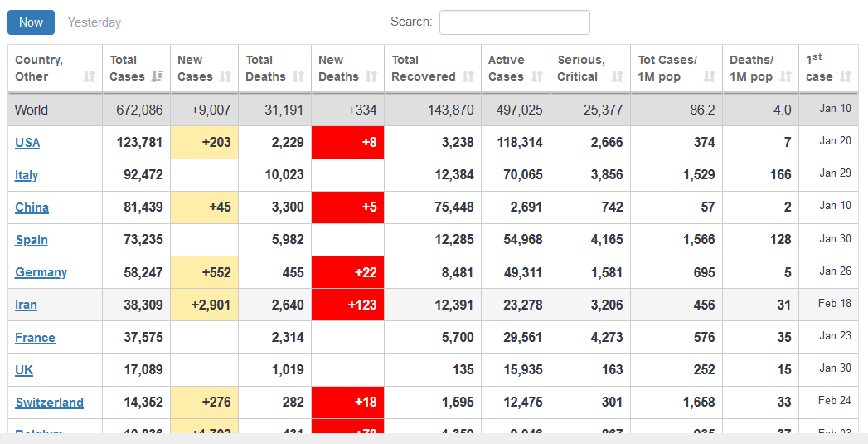
Task: Sort by New Deaths arrow icon
Action: 371,76
